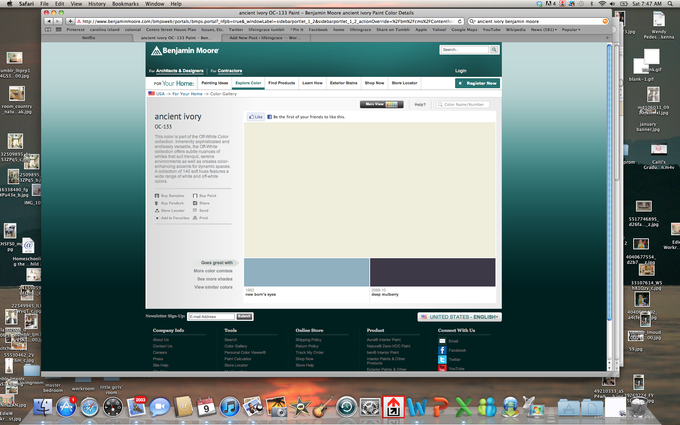
Task: Click the Send icon link
Action: (x=201, y=210)
